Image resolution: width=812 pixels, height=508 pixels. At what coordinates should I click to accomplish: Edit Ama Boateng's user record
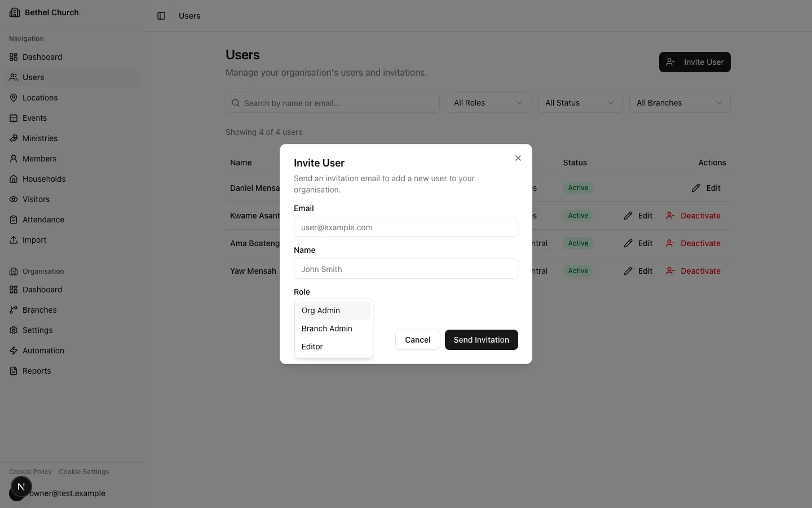(x=638, y=243)
